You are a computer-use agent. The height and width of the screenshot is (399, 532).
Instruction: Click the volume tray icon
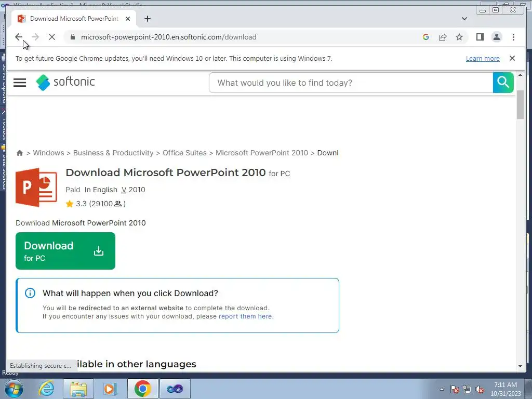pyautogui.click(x=480, y=390)
